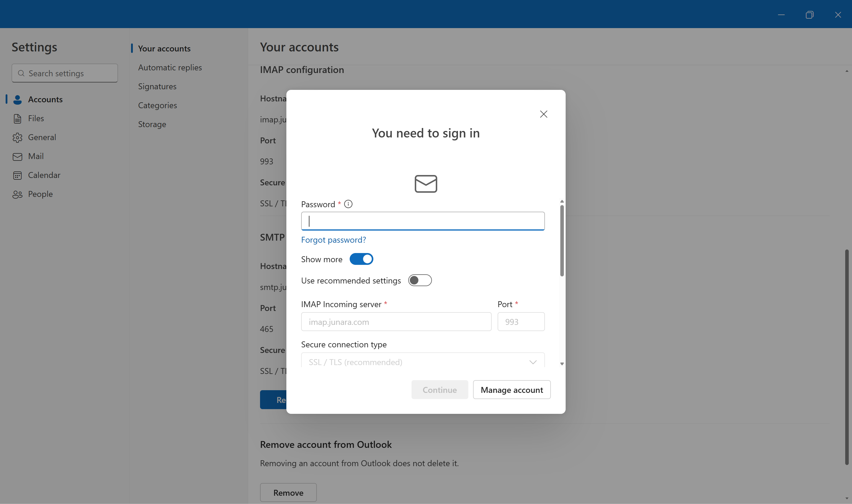Click the dialog scrollbar down arrow

click(x=562, y=364)
